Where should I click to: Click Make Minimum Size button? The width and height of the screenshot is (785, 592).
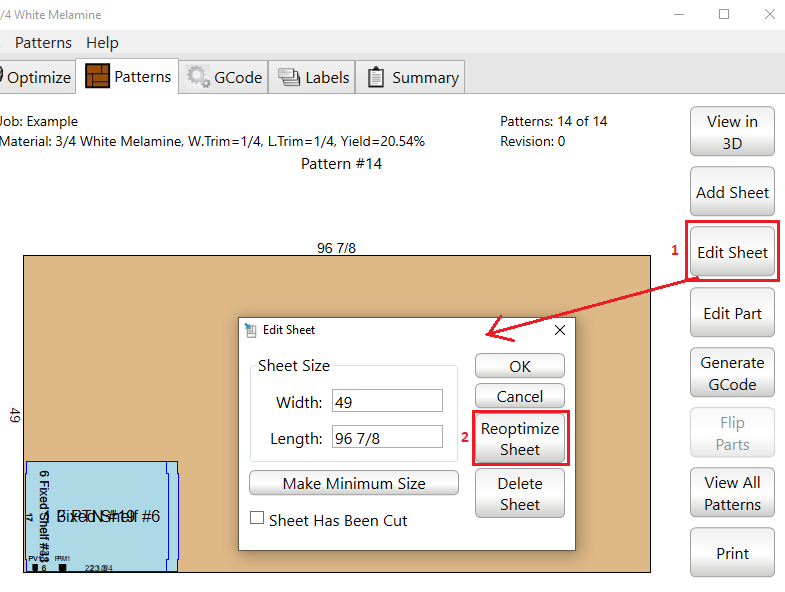(354, 483)
